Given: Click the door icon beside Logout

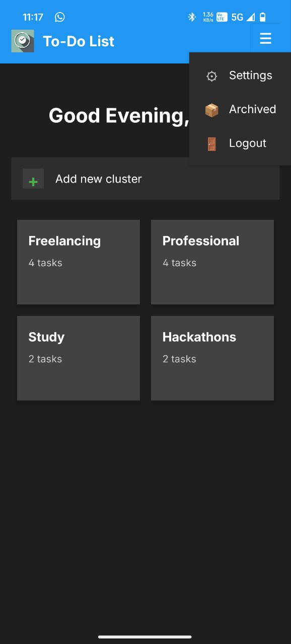Looking at the screenshot, I should [211, 143].
